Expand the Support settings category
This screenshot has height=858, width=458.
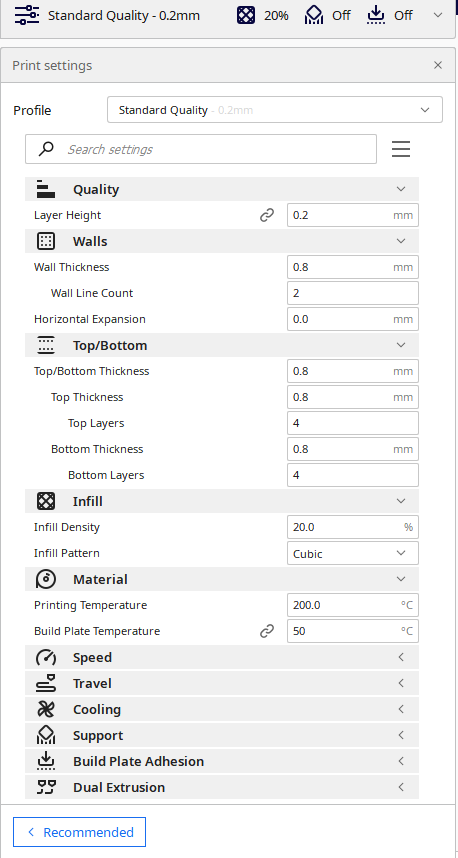[222, 735]
